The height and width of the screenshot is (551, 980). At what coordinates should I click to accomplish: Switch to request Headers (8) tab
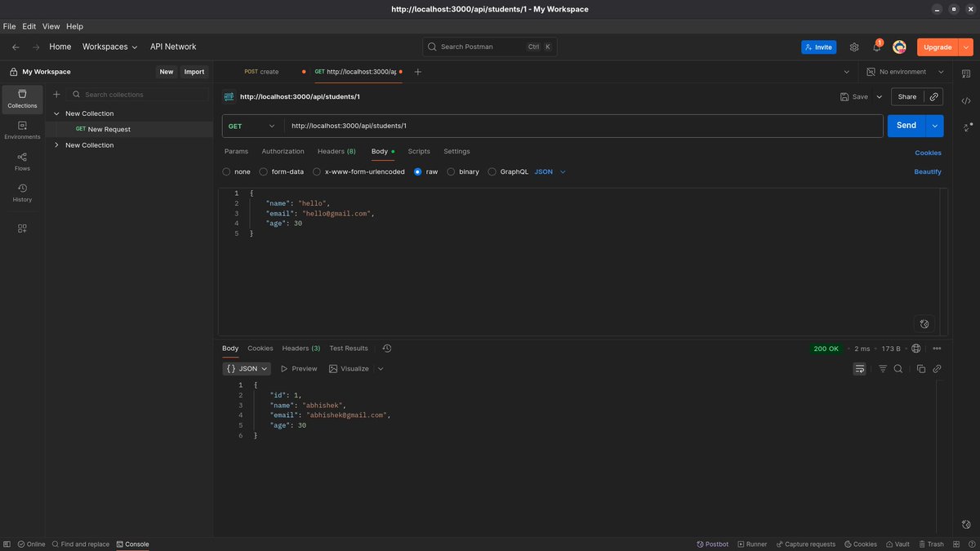click(x=336, y=152)
